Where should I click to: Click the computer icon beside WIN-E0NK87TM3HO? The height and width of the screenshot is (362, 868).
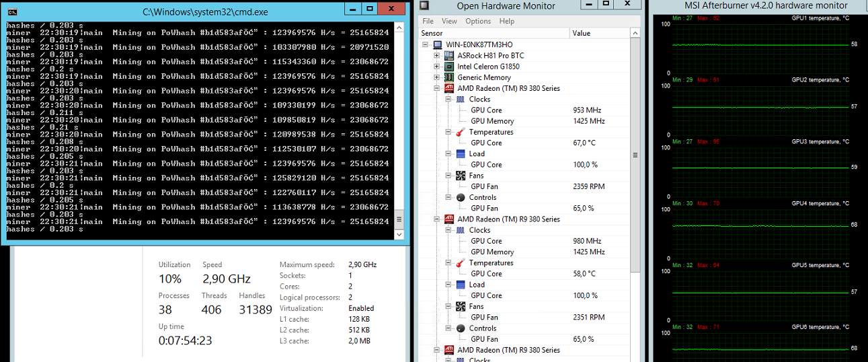pos(438,44)
